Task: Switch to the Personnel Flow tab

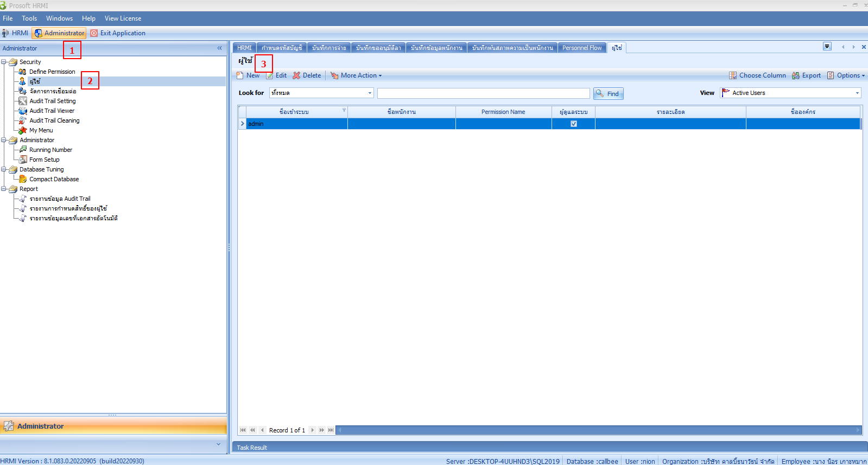Action: 581,48
